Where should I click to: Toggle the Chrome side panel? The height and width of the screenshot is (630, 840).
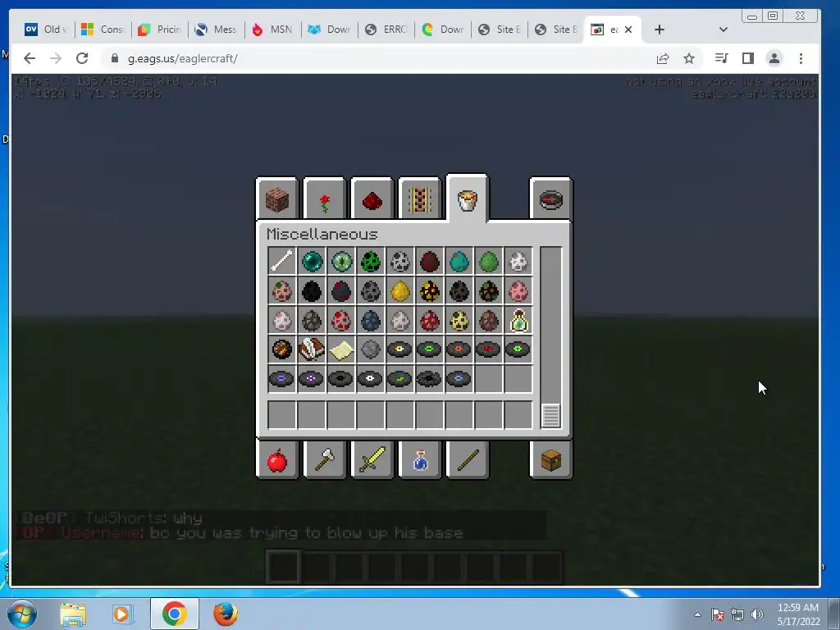[748, 58]
